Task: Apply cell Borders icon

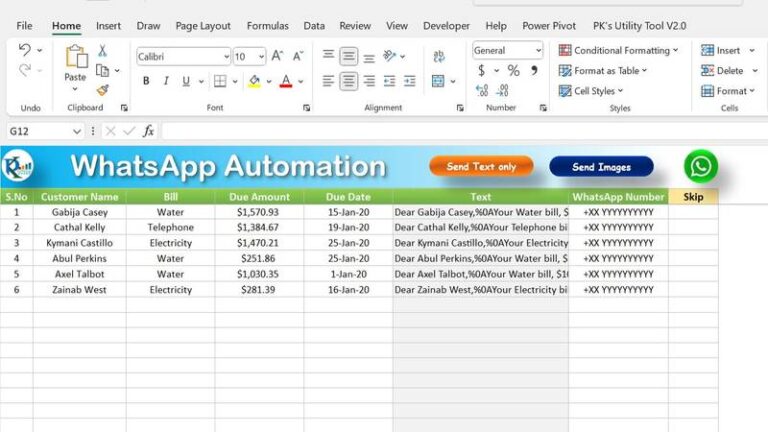Action: point(220,81)
